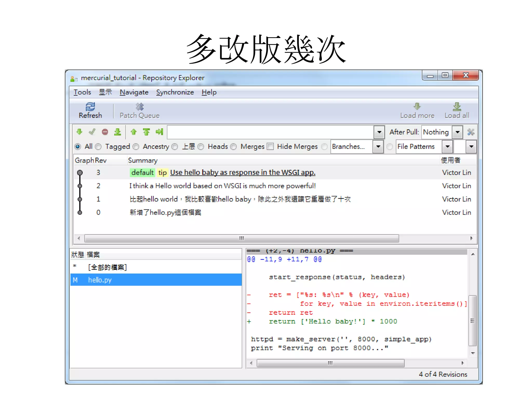532x399 pixels.
Task: Enable the Hide Merges checkbox
Action: (270, 147)
